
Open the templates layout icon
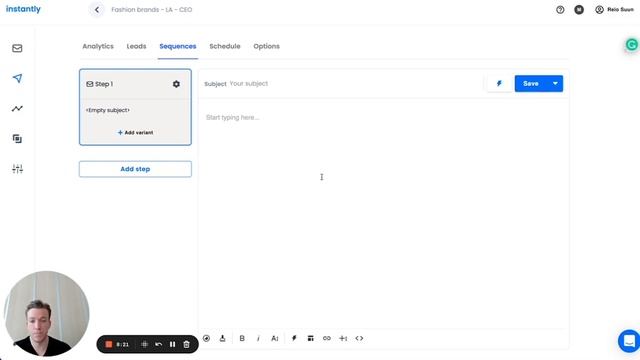click(x=311, y=338)
